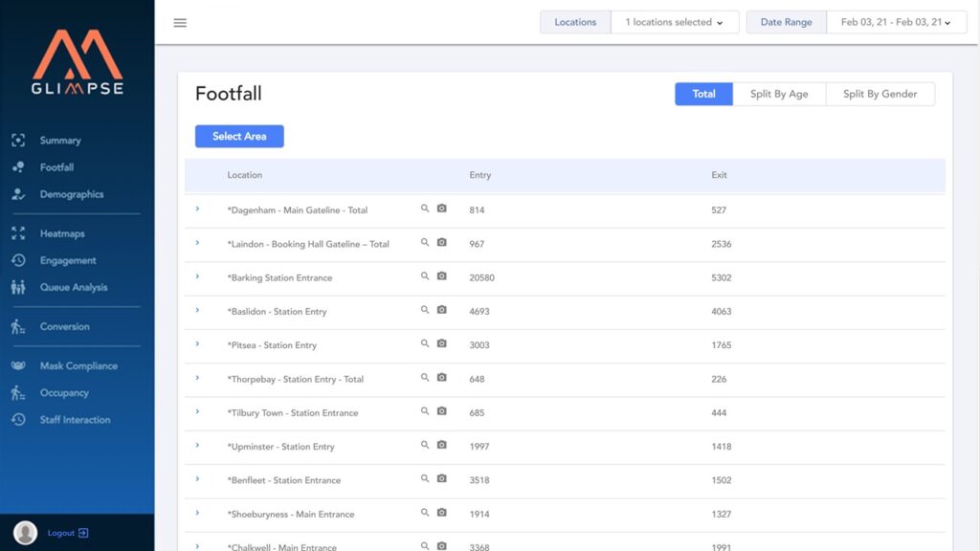Switch to the Split By Gender tab
The height and width of the screenshot is (551, 980).
[x=880, y=93]
